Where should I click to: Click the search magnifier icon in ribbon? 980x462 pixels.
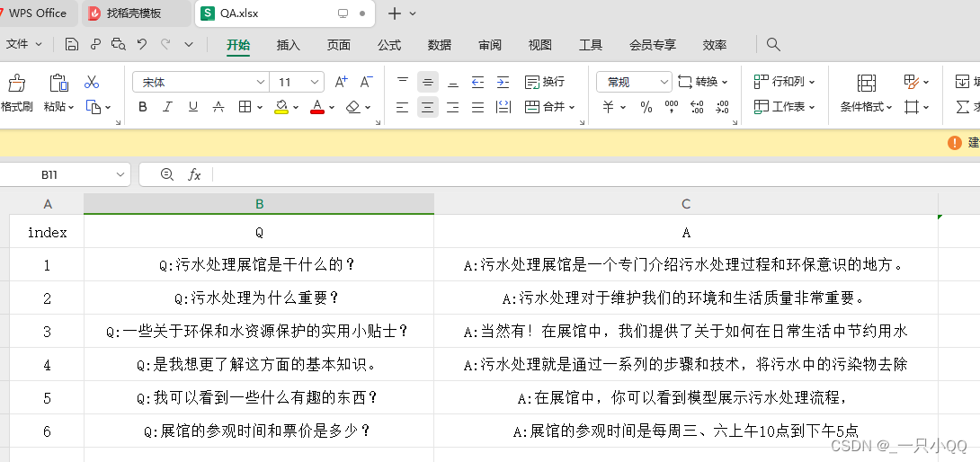coord(773,44)
